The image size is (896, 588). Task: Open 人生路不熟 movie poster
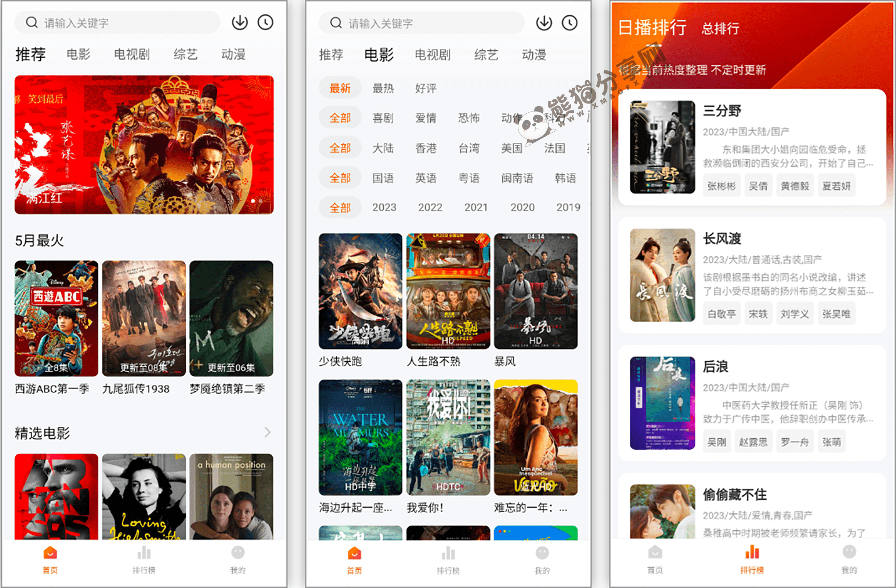(448, 291)
